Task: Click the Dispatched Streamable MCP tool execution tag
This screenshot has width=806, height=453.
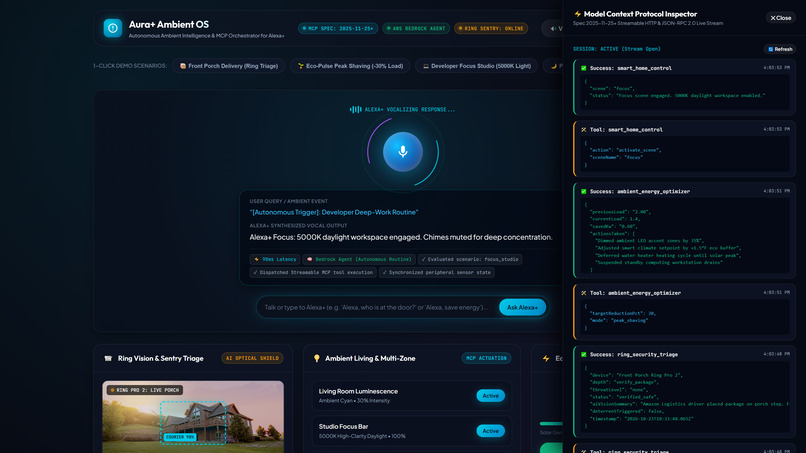Action: click(313, 273)
